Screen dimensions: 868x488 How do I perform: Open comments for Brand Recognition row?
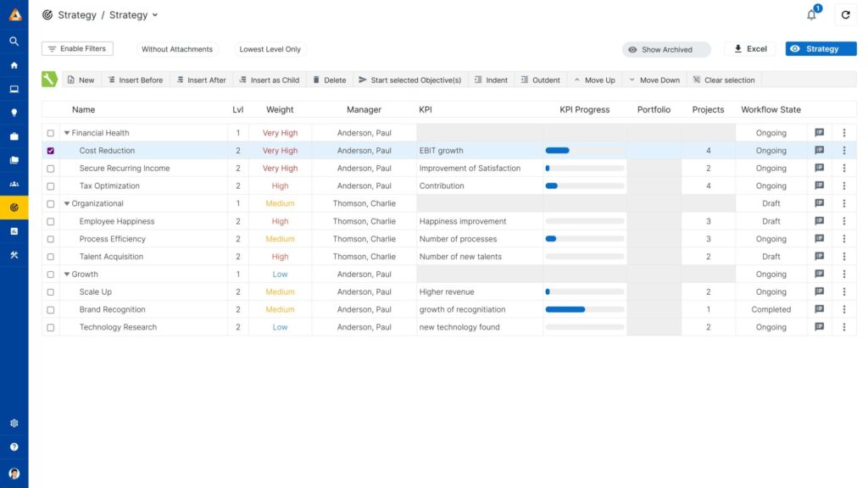pos(820,309)
